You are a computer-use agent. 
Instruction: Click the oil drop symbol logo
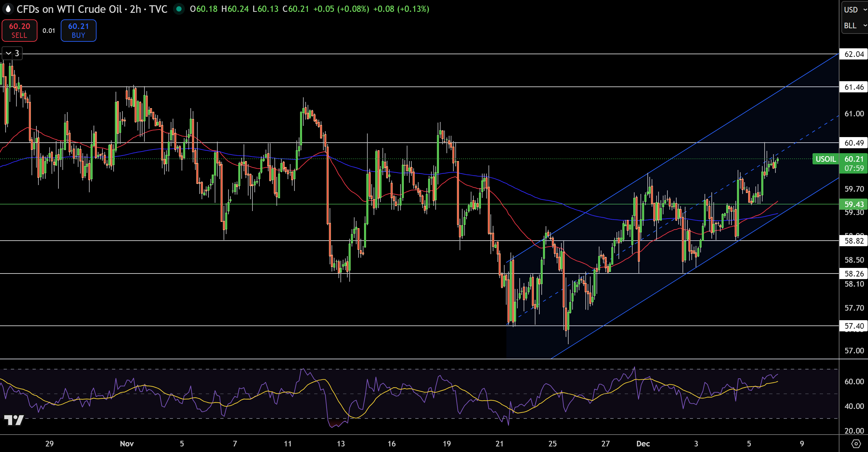pos(8,9)
